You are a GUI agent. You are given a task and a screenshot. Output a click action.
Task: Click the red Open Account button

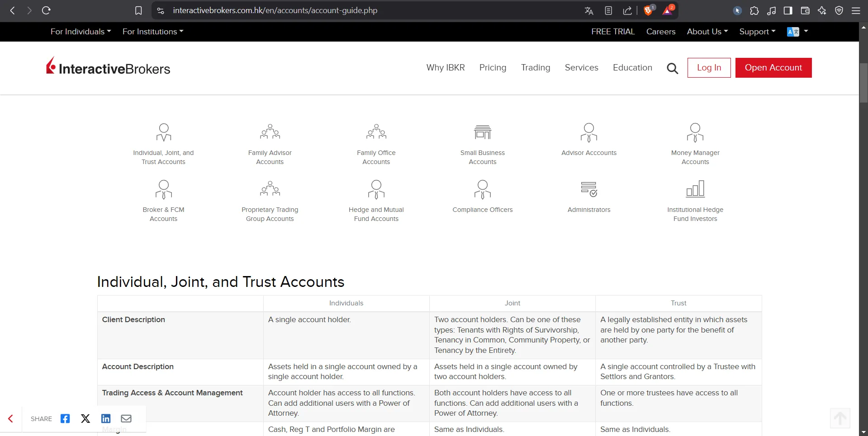(773, 68)
